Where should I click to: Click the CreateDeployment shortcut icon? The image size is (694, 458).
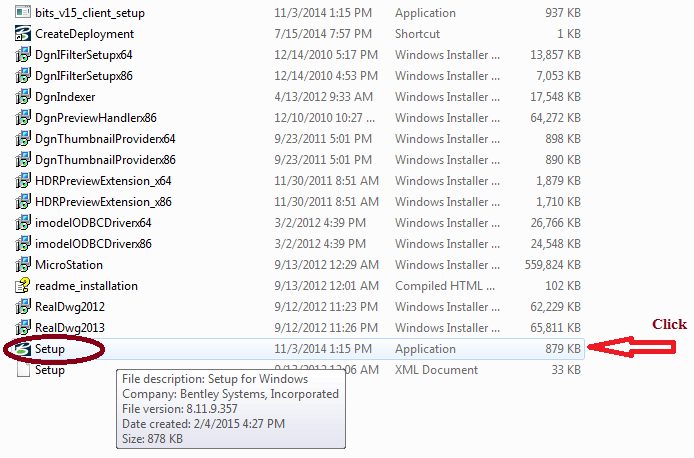point(23,34)
